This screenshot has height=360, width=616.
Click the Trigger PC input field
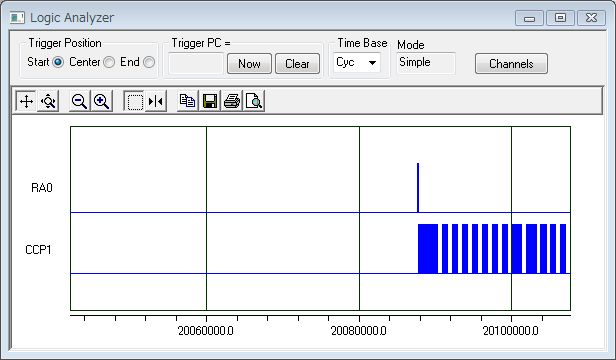coord(196,63)
